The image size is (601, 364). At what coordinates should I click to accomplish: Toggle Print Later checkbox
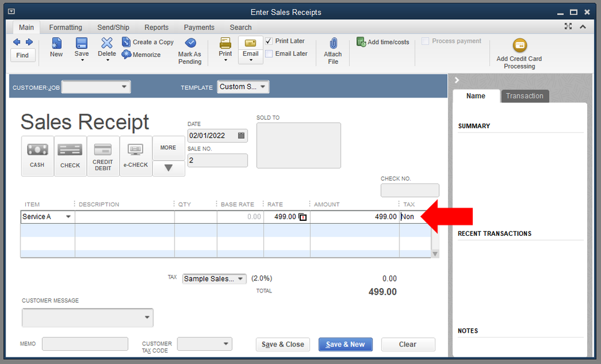(269, 41)
